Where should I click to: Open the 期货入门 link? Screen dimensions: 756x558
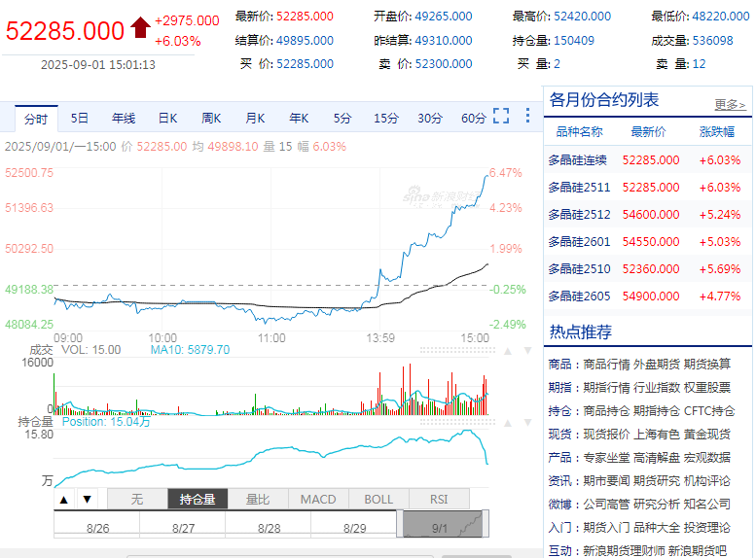tap(606, 528)
